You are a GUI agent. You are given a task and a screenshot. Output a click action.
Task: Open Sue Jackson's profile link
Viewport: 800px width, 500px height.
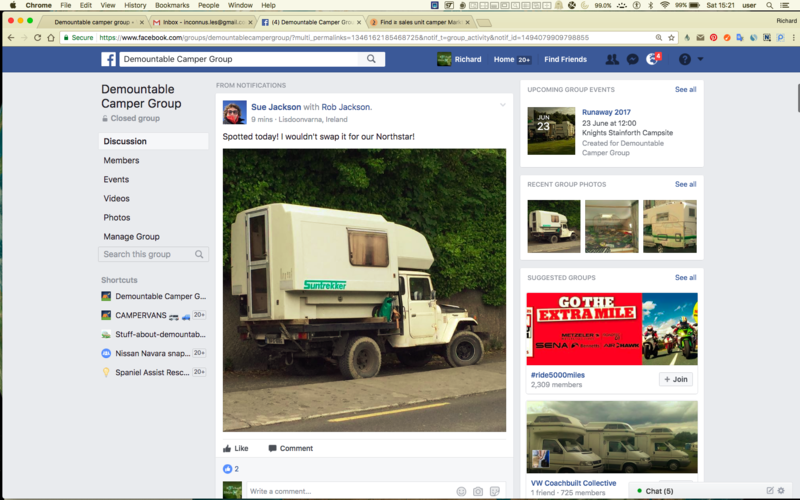276,107
